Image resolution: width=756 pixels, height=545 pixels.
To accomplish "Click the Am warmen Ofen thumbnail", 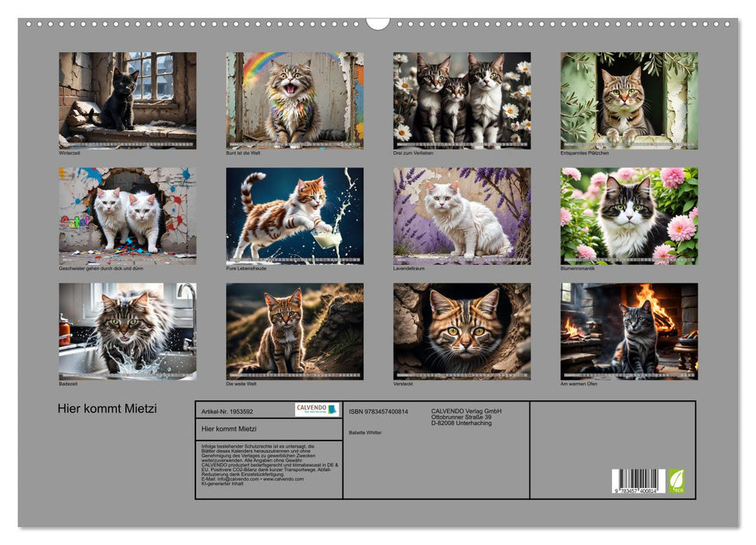I will pos(629,331).
